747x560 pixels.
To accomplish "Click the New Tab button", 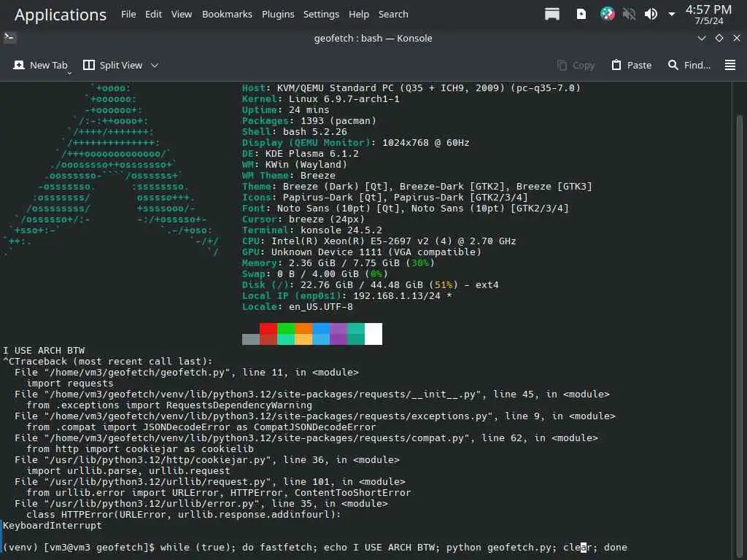I will click(41, 65).
